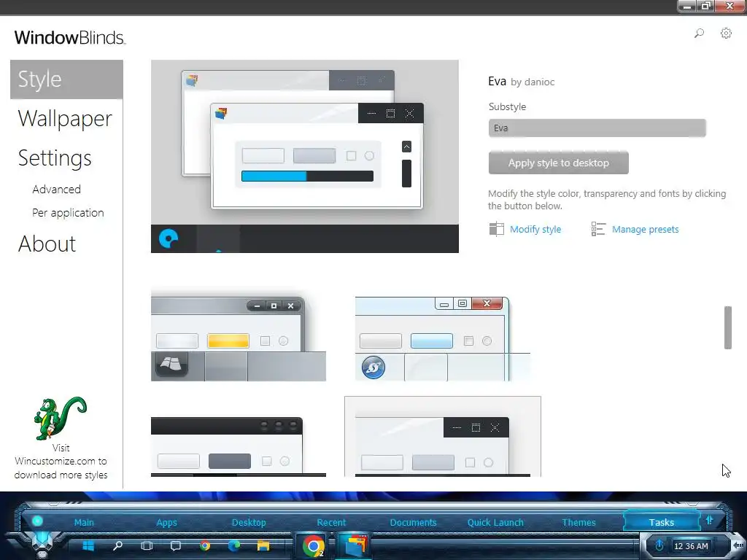Click the Windows Start logo in taskbar
Screen dimensions: 747x560
pos(88,545)
